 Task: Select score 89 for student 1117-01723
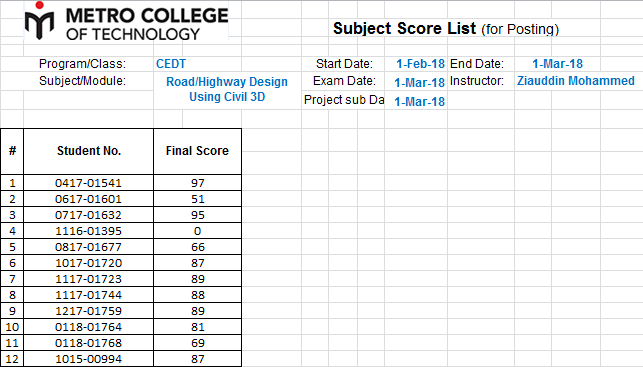tap(197, 279)
